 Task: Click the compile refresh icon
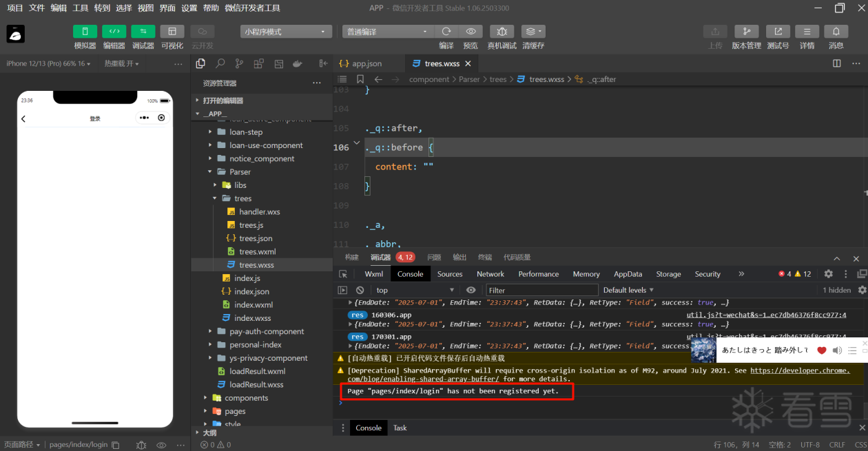[446, 32]
